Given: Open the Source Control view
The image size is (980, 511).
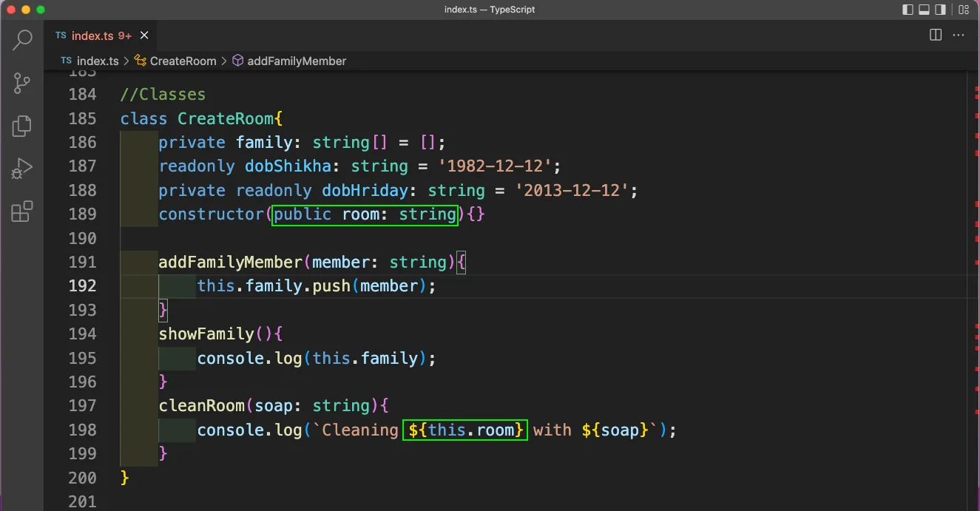Looking at the screenshot, I should [22, 83].
